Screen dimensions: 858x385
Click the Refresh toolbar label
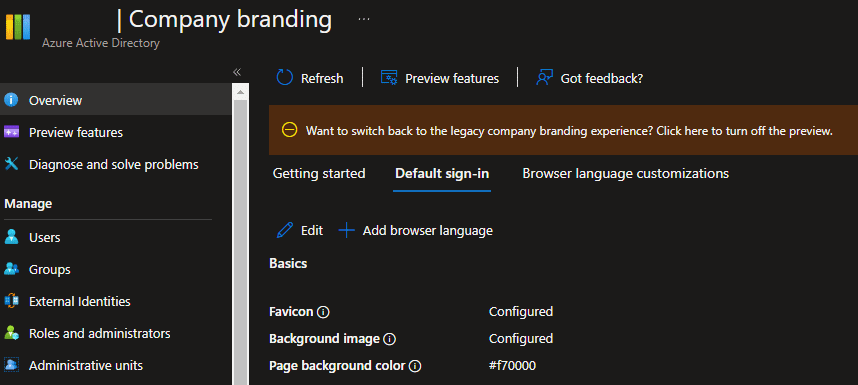pyautogui.click(x=322, y=79)
